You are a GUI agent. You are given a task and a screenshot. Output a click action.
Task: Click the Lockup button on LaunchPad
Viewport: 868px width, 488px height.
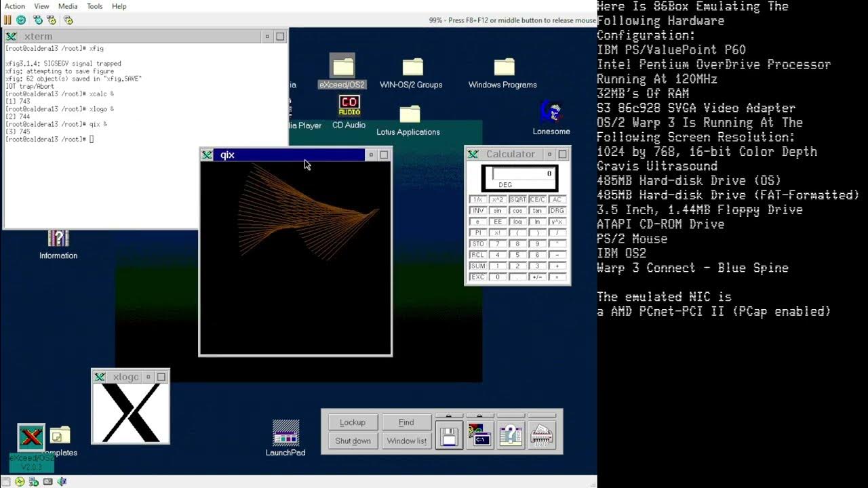353,422
